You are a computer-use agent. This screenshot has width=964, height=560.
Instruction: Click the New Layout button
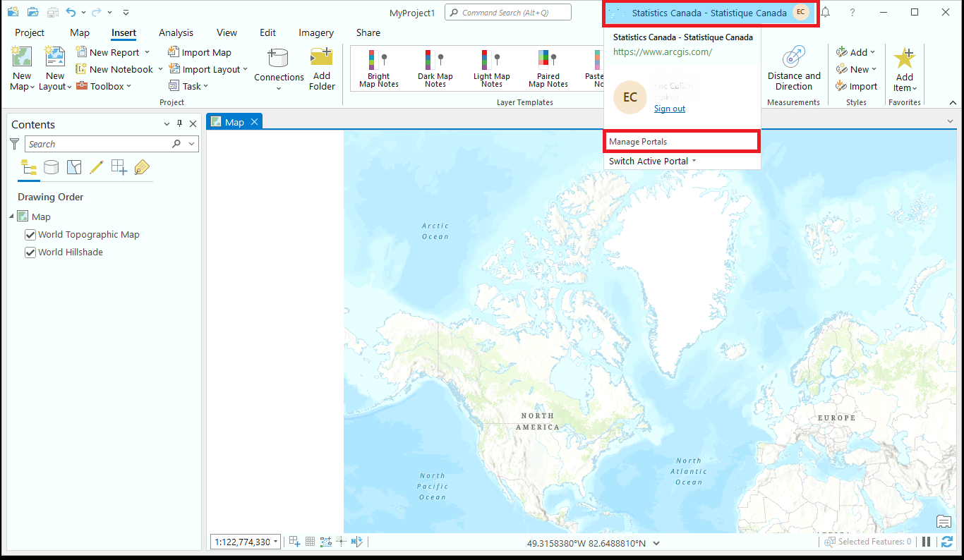click(x=55, y=68)
